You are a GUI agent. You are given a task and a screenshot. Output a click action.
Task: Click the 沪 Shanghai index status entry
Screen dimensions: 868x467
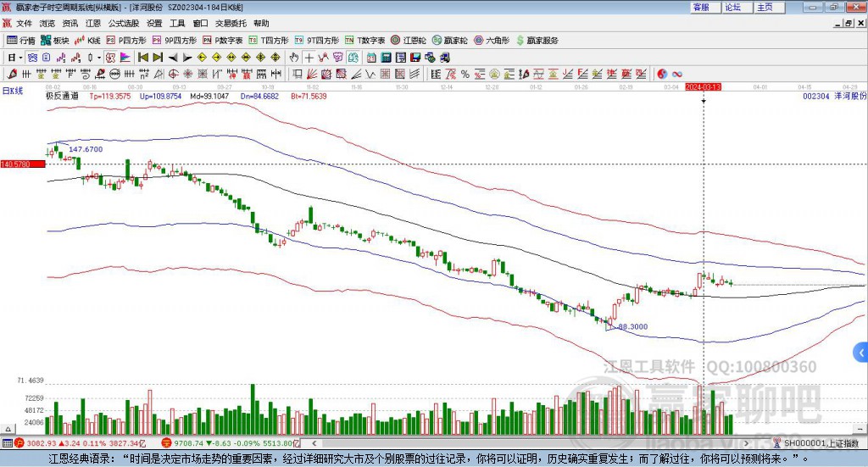(x=82, y=443)
